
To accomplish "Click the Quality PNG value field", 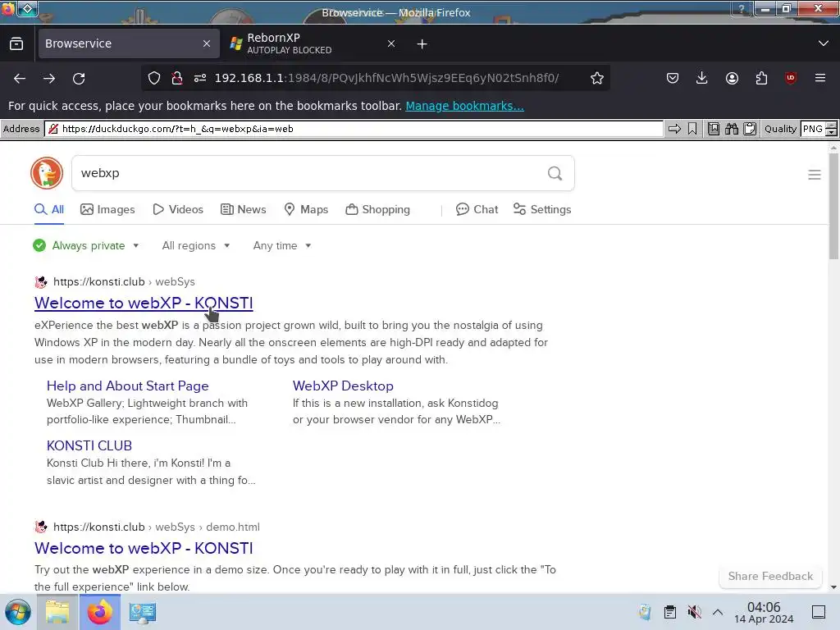I will (813, 129).
